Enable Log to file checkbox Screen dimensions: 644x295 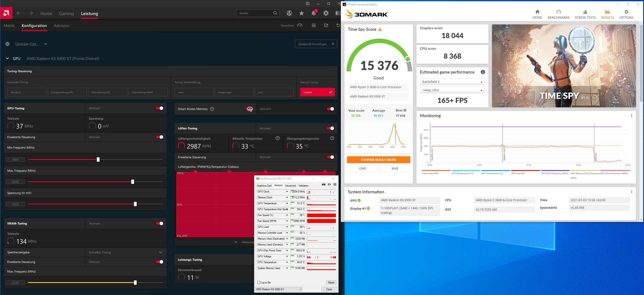259,283
